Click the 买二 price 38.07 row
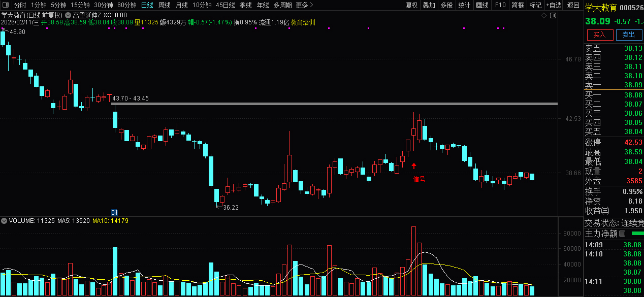 614,104
